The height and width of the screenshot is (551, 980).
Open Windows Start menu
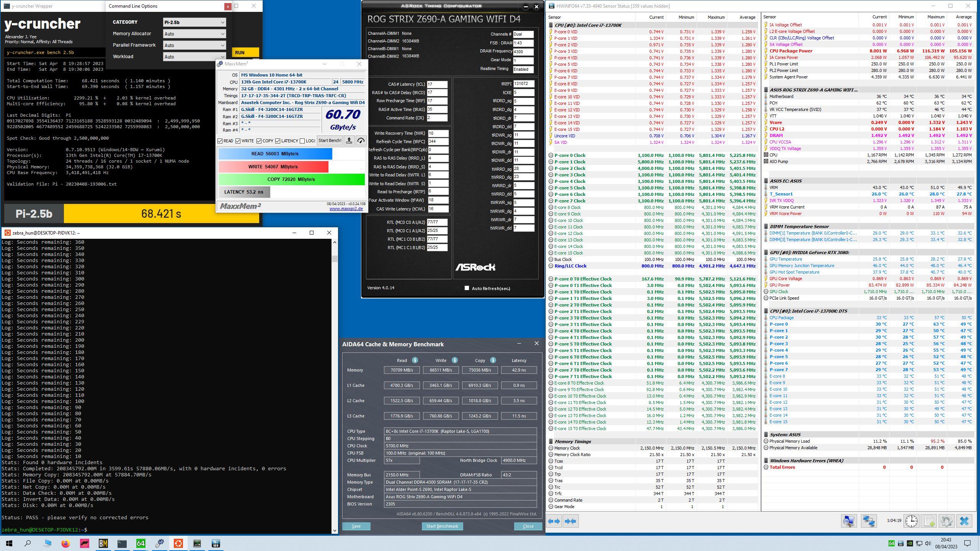(x=9, y=543)
